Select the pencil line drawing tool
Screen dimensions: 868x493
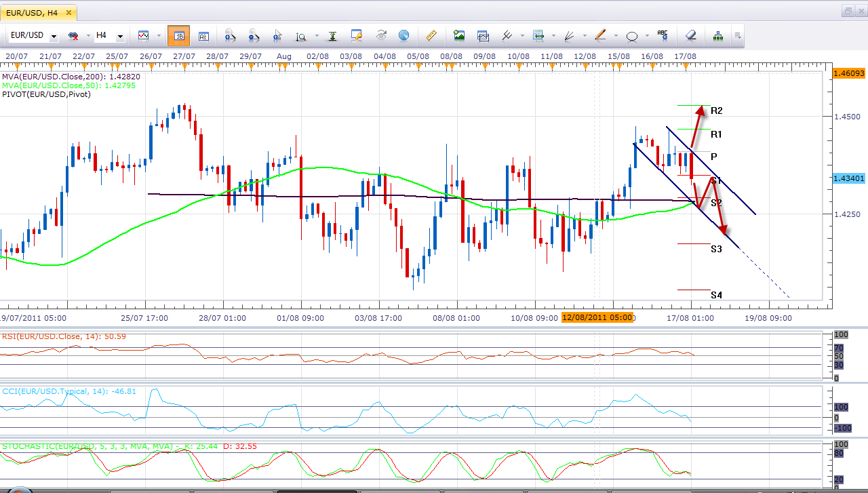pos(600,36)
